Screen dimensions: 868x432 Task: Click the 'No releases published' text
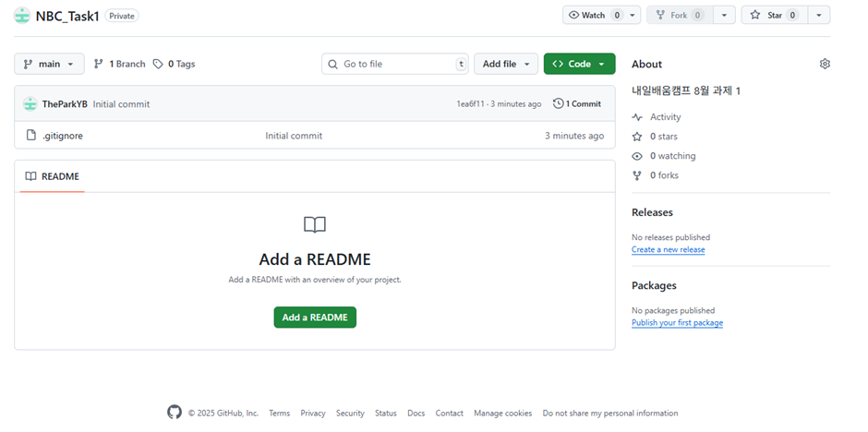pyautogui.click(x=670, y=237)
